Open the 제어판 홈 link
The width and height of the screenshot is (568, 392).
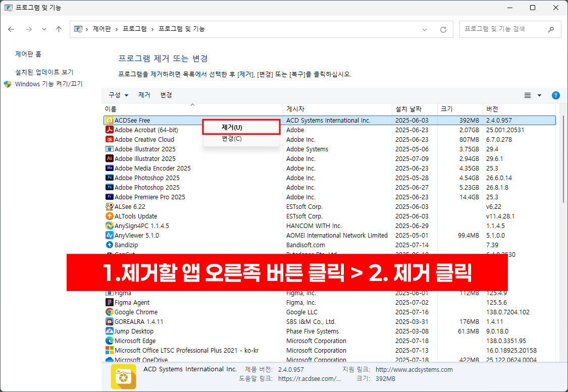point(28,54)
